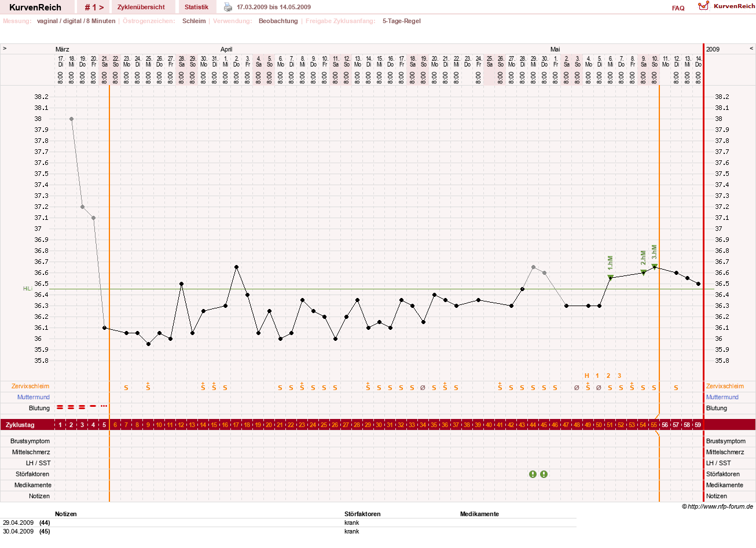Click the KurvenReich title at top left
Screen dimensions: 756x548
point(35,8)
